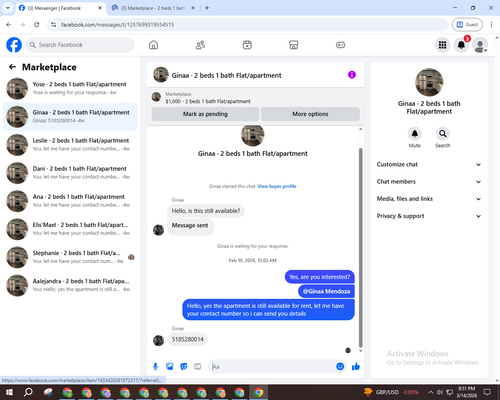Expand Chat members section
The width and height of the screenshot is (500, 400).
(429, 182)
